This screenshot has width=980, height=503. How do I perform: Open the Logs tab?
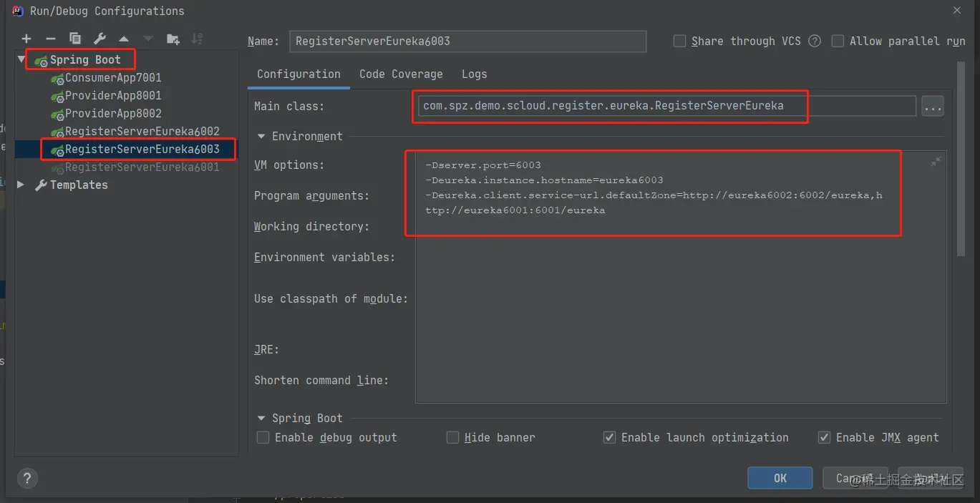pos(474,74)
